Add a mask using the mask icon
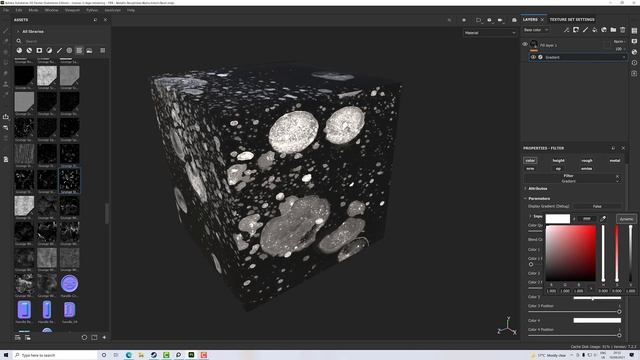This screenshot has height=360, width=640. point(576,30)
